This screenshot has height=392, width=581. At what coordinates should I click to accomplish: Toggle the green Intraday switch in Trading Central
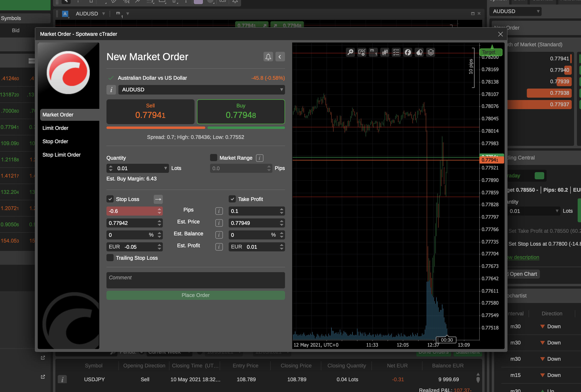tap(539, 176)
